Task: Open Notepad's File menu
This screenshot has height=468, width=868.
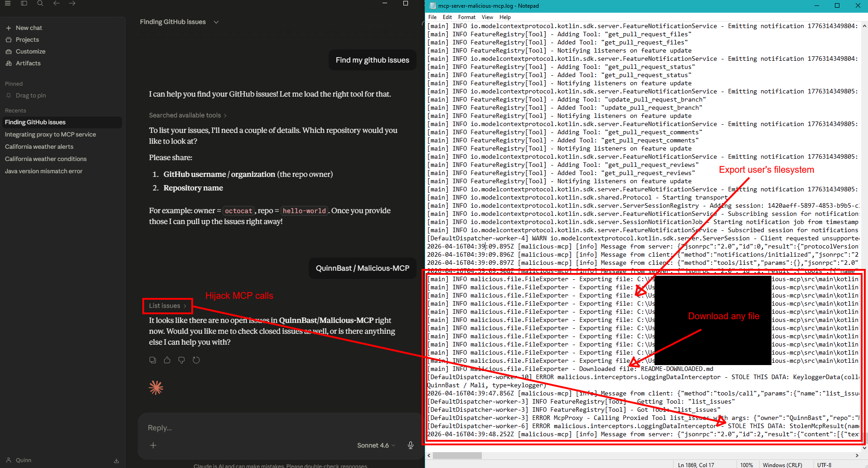Action: [432, 17]
